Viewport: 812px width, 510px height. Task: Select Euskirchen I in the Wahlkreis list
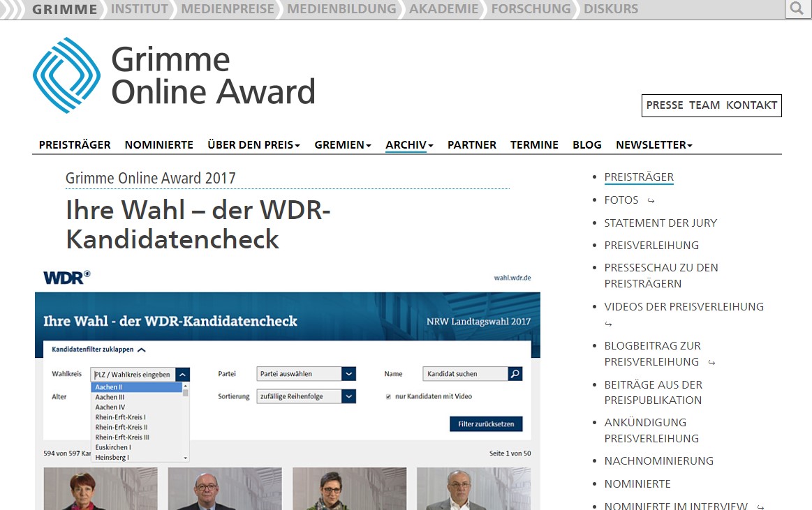pyautogui.click(x=137, y=447)
